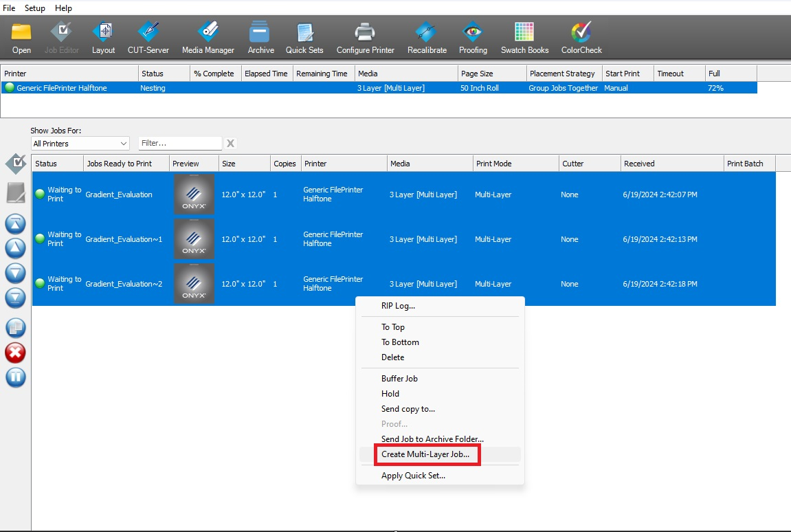791x532 pixels.
Task: Select the Gradient_Evaluation~1 job thumbnail
Action: click(x=194, y=239)
